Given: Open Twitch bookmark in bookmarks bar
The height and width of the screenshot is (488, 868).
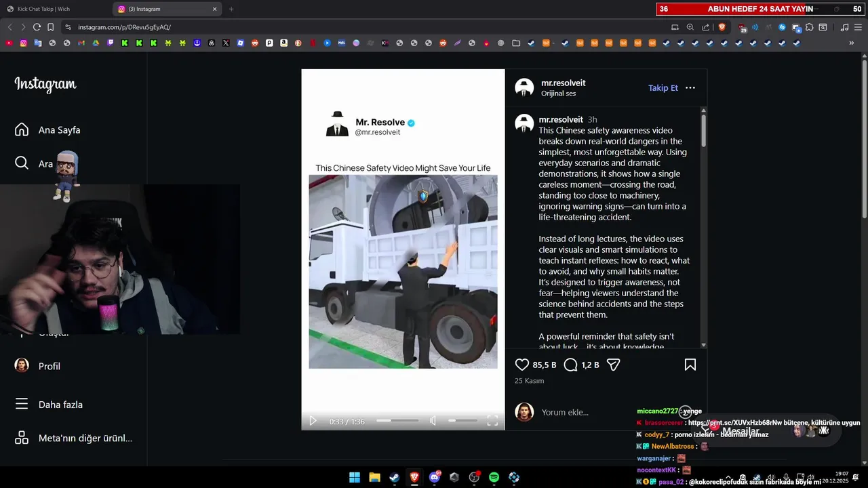Looking at the screenshot, I should click(111, 43).
